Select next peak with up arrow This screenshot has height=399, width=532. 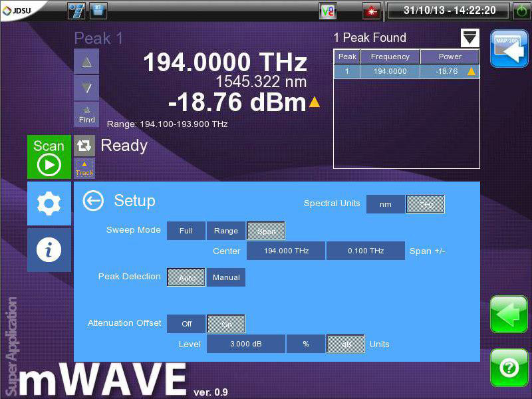point(86,61)
